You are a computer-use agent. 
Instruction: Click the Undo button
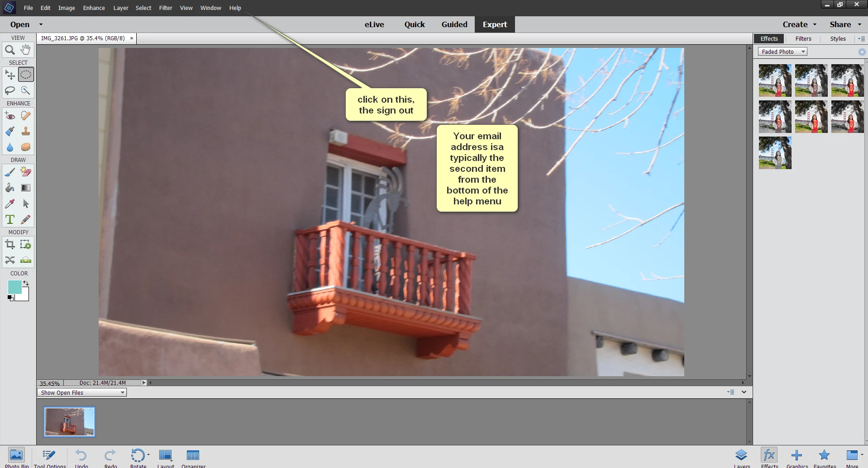point(81,458)
